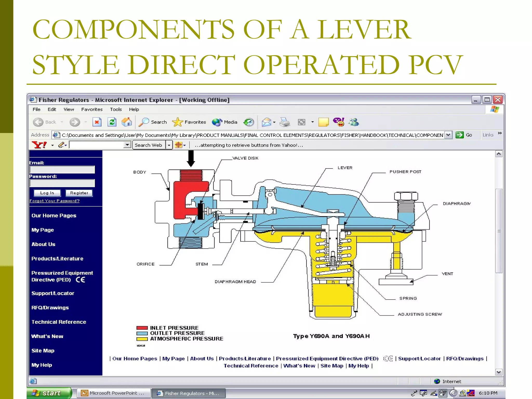Click the scroll down arrow
532x399 pixels.
(x=499, y=372)
